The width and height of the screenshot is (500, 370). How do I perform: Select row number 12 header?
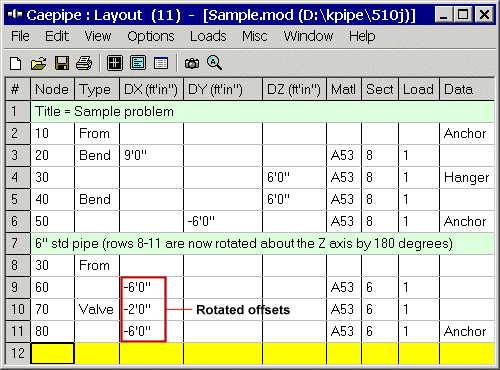pyautogui.click(x=18, y=353)
